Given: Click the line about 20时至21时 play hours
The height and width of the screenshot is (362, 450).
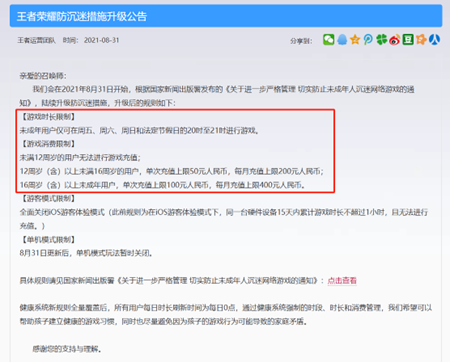Looking at the screenshot, I should (139, 130).
